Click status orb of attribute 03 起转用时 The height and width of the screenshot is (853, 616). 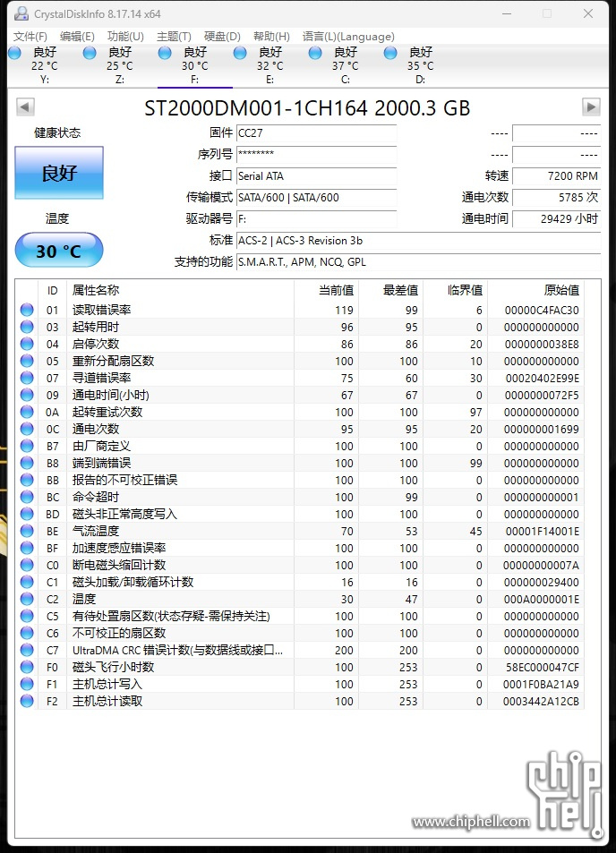pos(27,327)
